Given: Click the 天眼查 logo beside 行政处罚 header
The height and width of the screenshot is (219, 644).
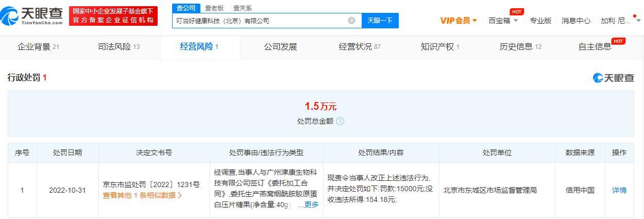Looking at the screenshot, I should point(614,78).
